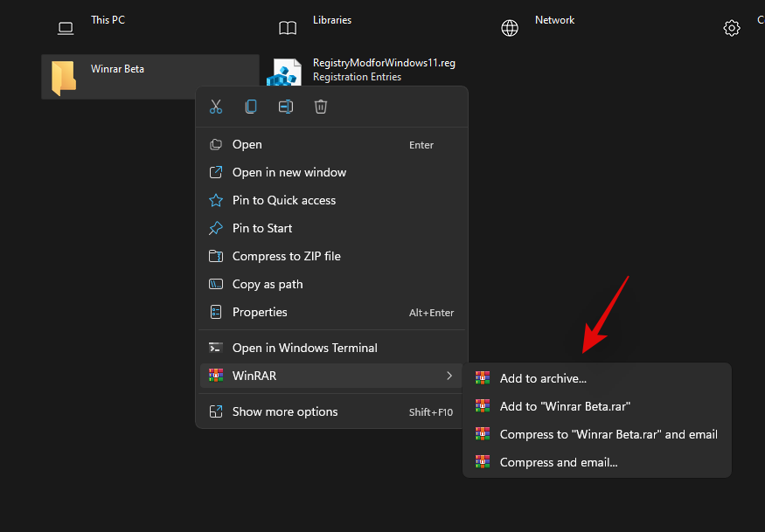Click the Settings gear icon

pyautogui.click(x=732, y=28)
